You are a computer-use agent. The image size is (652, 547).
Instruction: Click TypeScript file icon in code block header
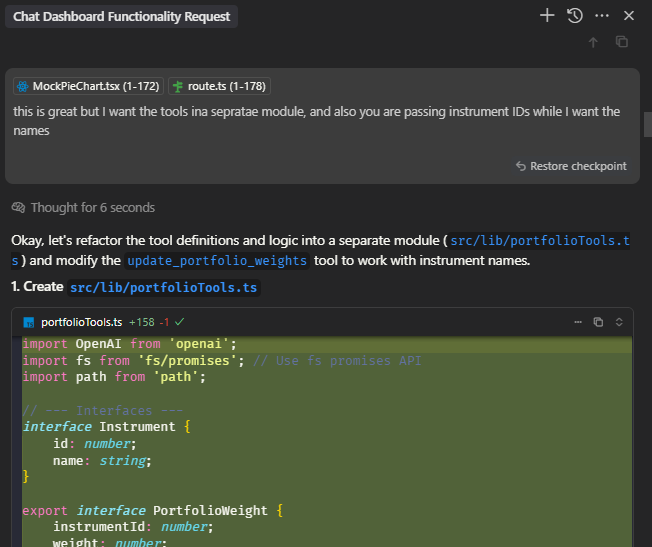click(x=29, y=322)
